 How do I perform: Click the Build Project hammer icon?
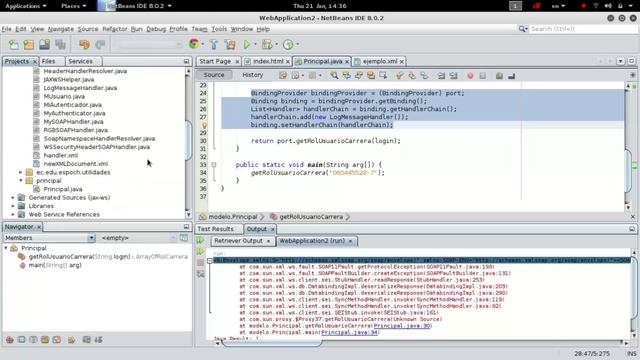pos(214,44)
